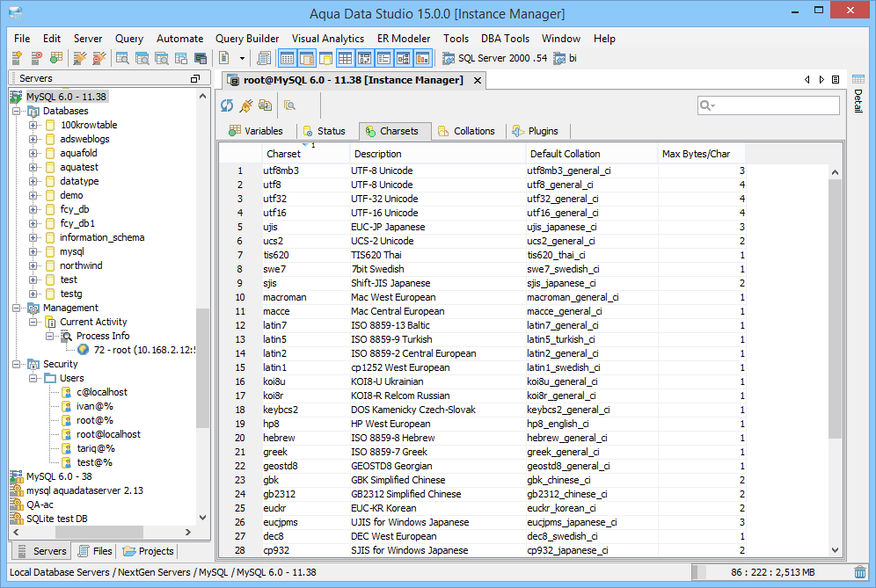Click the delete server registration icon
The width and height of the screenshot is (876, 588).
coord(36,57)
